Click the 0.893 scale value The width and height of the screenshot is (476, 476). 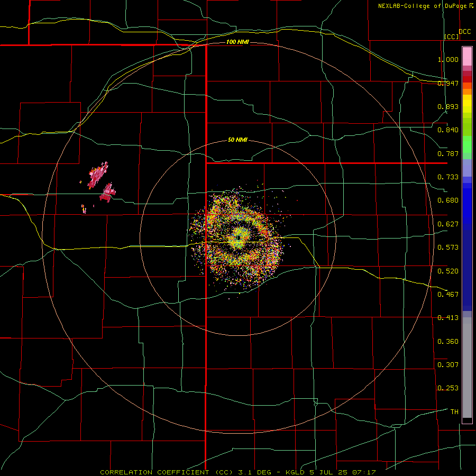[448, 106]
